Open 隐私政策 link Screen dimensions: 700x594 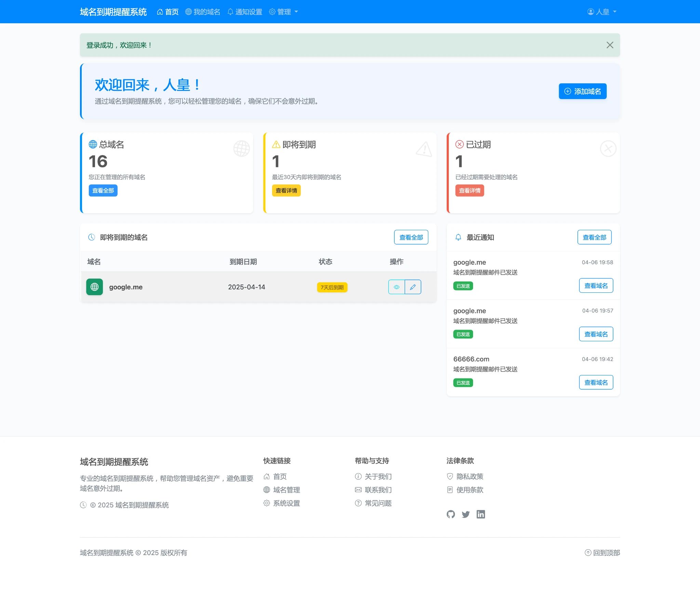pyautogui.click(x=465, y=476)
